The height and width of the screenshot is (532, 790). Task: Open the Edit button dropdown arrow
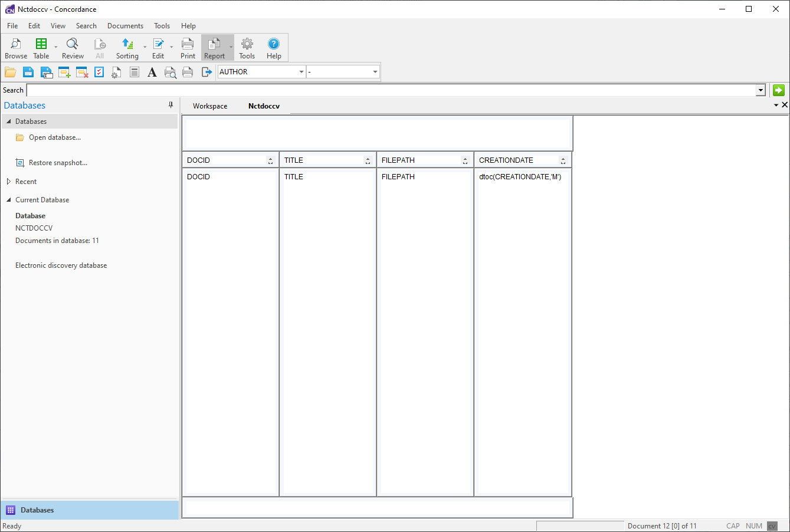172,47
